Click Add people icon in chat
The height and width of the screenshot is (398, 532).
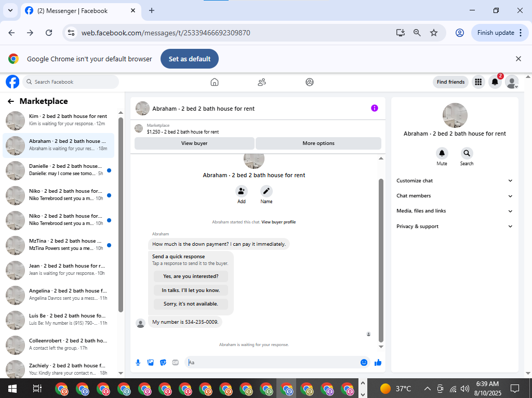(x=241, y=191)
